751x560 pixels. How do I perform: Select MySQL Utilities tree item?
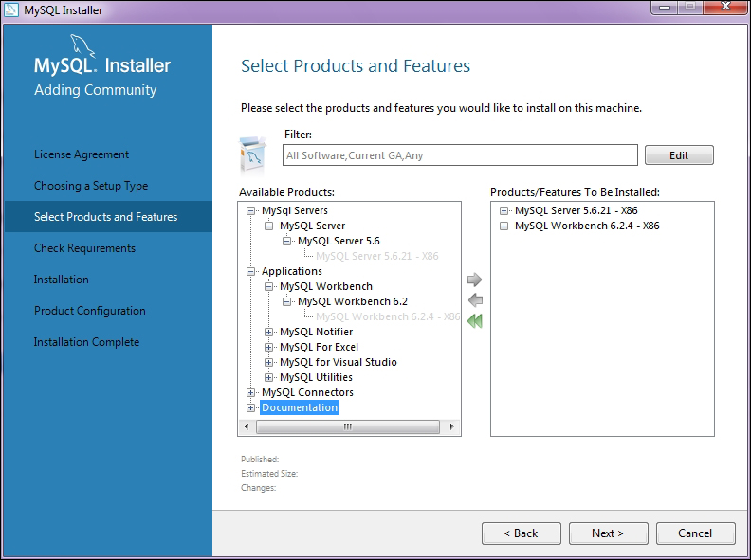click(x=316, y=377)
